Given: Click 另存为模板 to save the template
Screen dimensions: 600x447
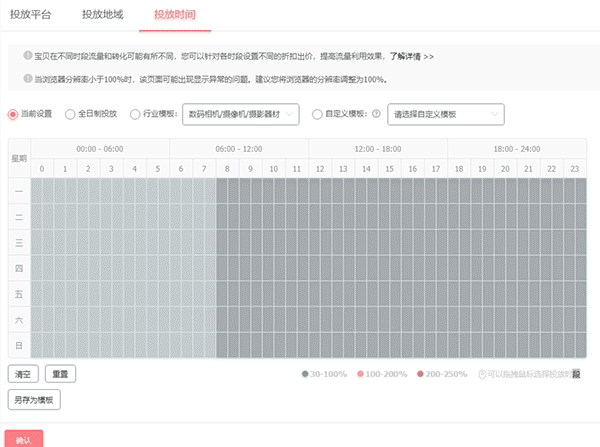Looking at the screenshot, I should tap(35, 400).
